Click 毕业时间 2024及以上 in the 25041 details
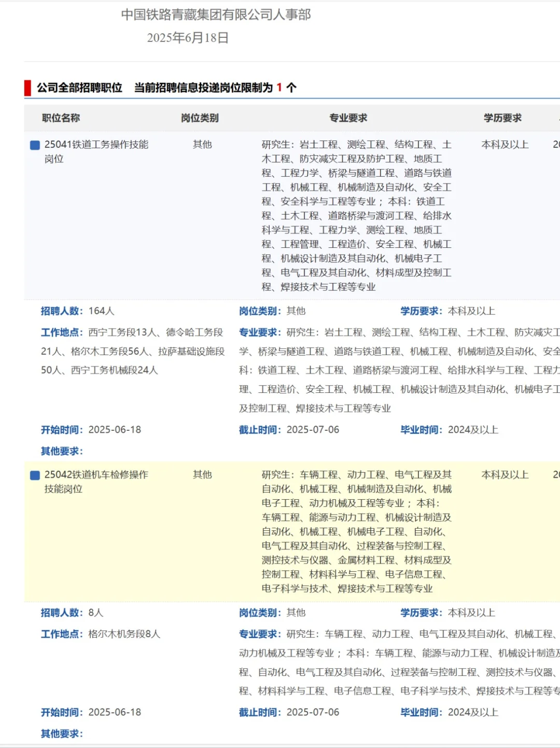The width and height of the screenshot is (560, 748). [449, 430]
